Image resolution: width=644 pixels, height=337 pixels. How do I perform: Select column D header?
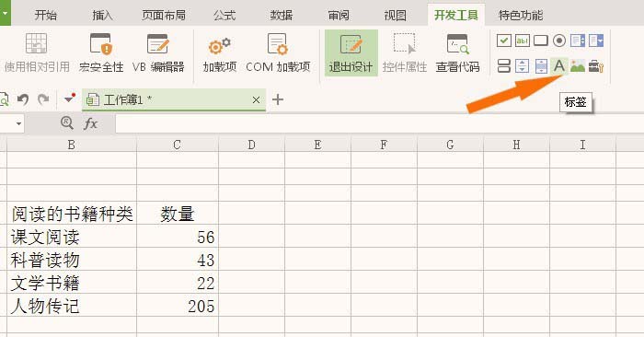pyautogui.click(x=251, y=145)
